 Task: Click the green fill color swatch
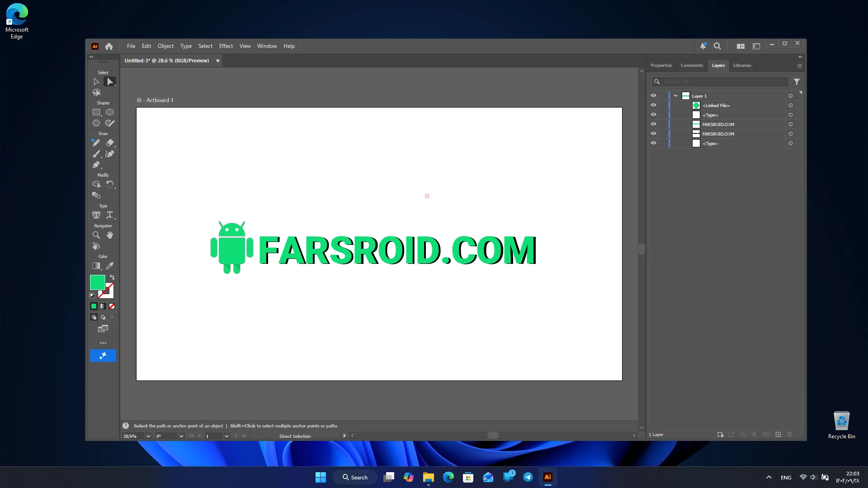(97, 282)
